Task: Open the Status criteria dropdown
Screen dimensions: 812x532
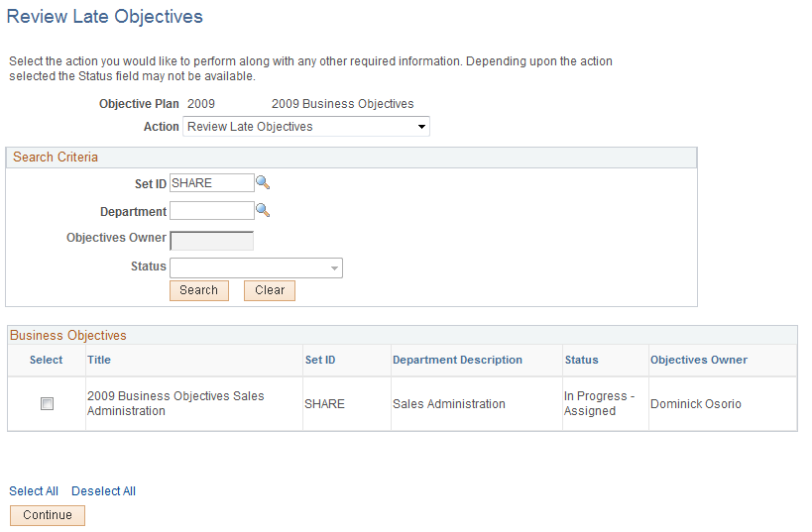Action: coord(257,268)
